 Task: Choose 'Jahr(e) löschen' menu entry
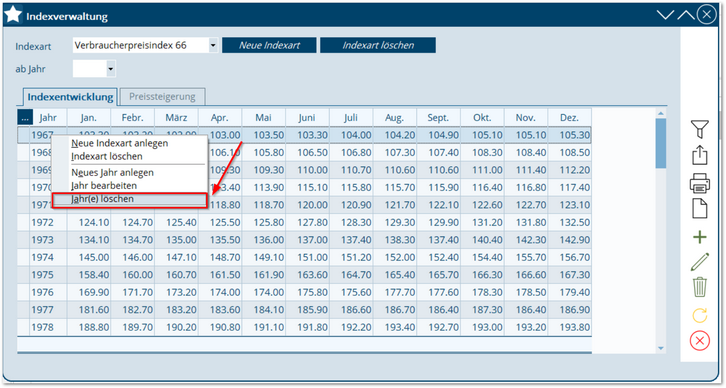point(129,199)
